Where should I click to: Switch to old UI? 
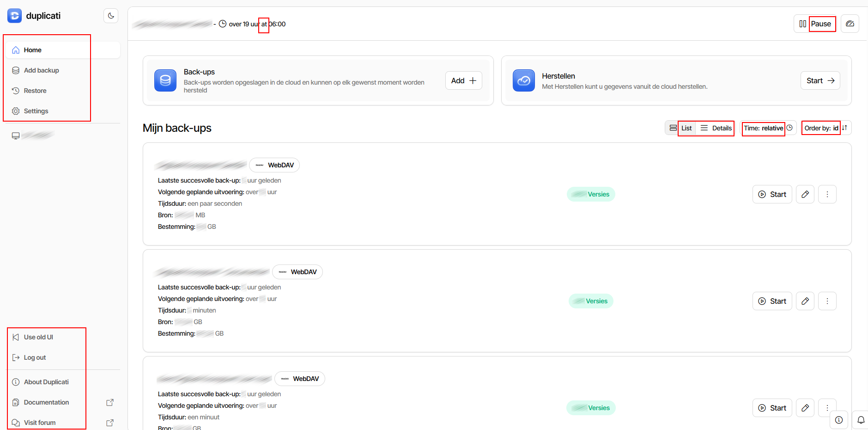[38, 337]
